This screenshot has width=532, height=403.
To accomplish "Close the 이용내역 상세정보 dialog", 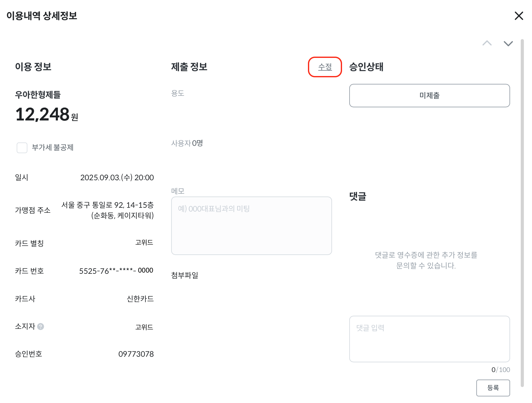I will (x=519, y=16).
